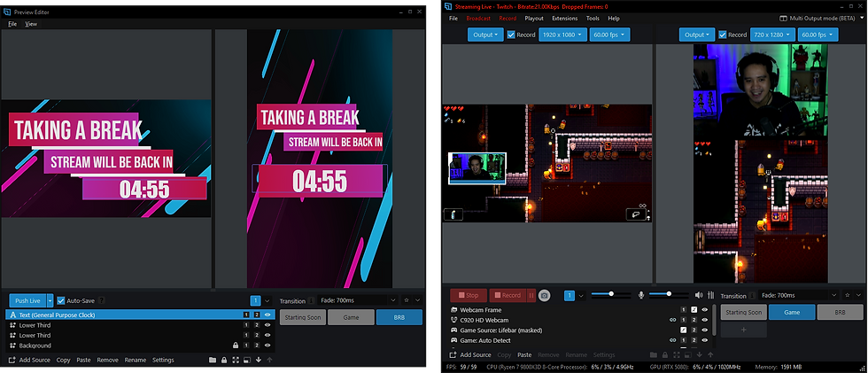Hide the Background source in Preview Editor
Screen dimensions: 868x373
(267, 346)
